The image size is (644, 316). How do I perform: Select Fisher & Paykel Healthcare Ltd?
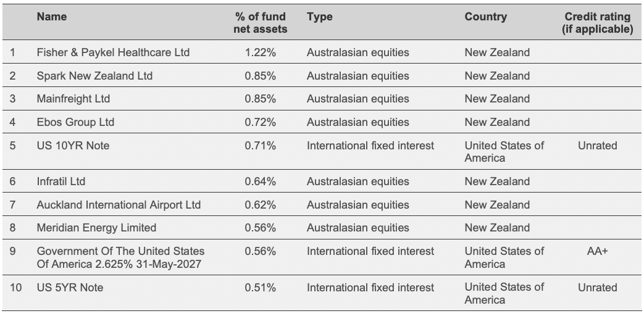coord(113,53)
